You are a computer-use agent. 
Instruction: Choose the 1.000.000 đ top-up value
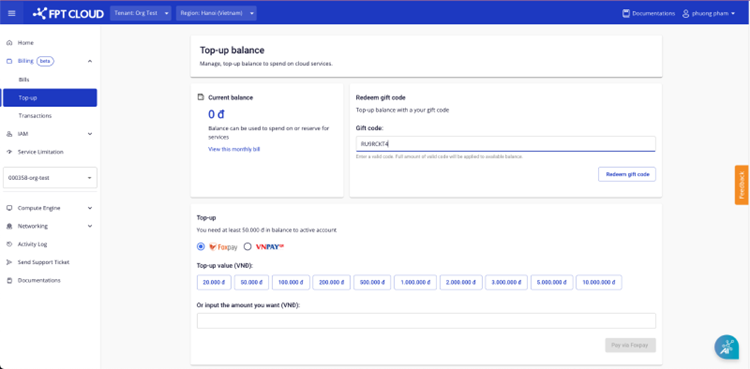(415, 282)
